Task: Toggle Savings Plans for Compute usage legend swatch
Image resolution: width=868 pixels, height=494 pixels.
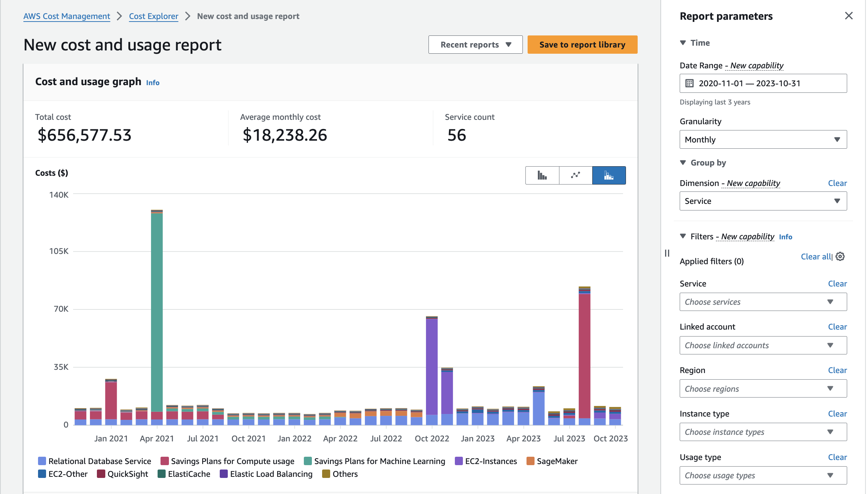Action: (165, 461)
